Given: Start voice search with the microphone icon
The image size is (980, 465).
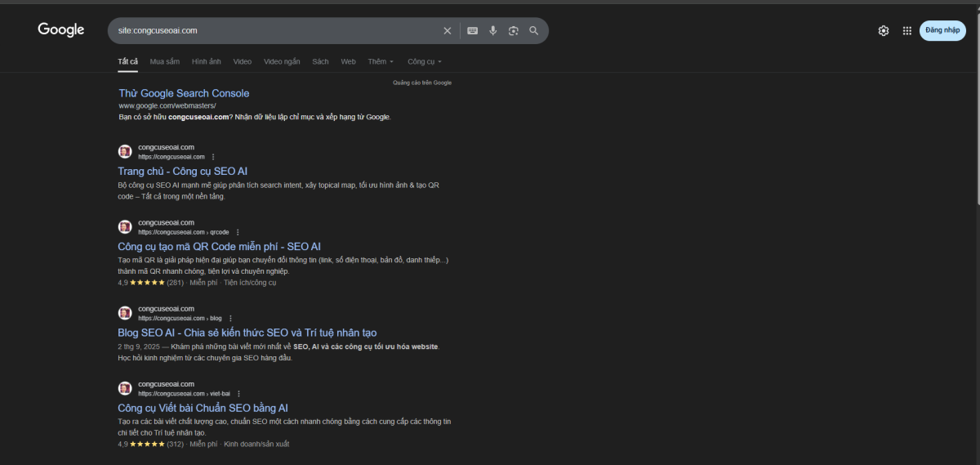Looking at the screenshot, I should [493, 31].
